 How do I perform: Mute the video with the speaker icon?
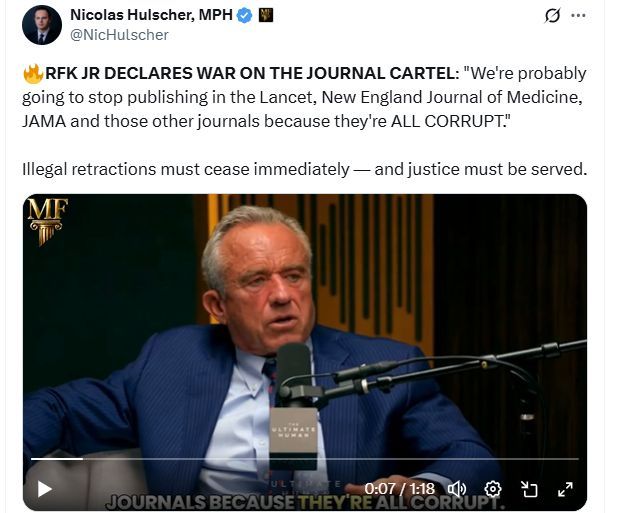[457, 489]
